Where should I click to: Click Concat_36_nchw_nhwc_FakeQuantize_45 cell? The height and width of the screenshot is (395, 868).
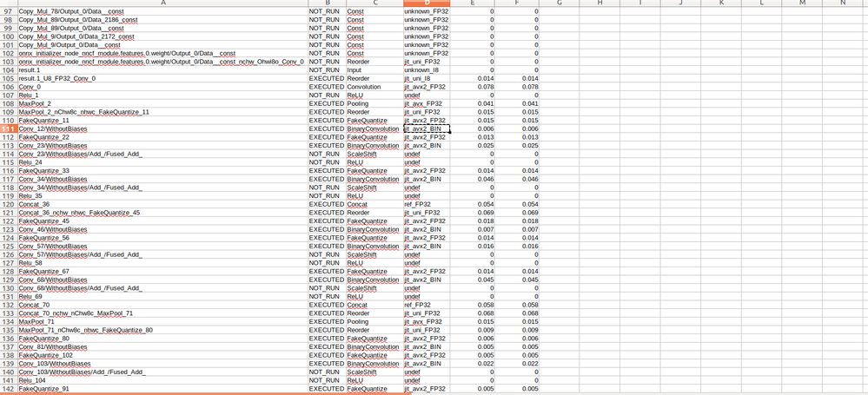click(162, 213)
